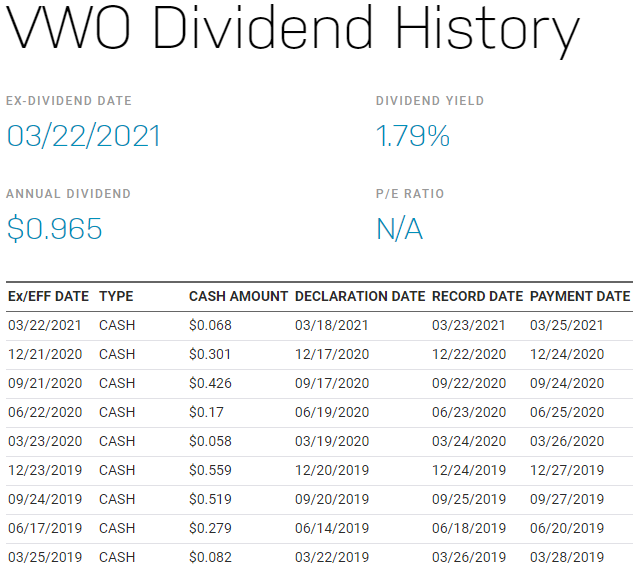Click the P/E ratio value N/A
The height and width of the screenshot is (572, 634).
(x=399, y=229)
